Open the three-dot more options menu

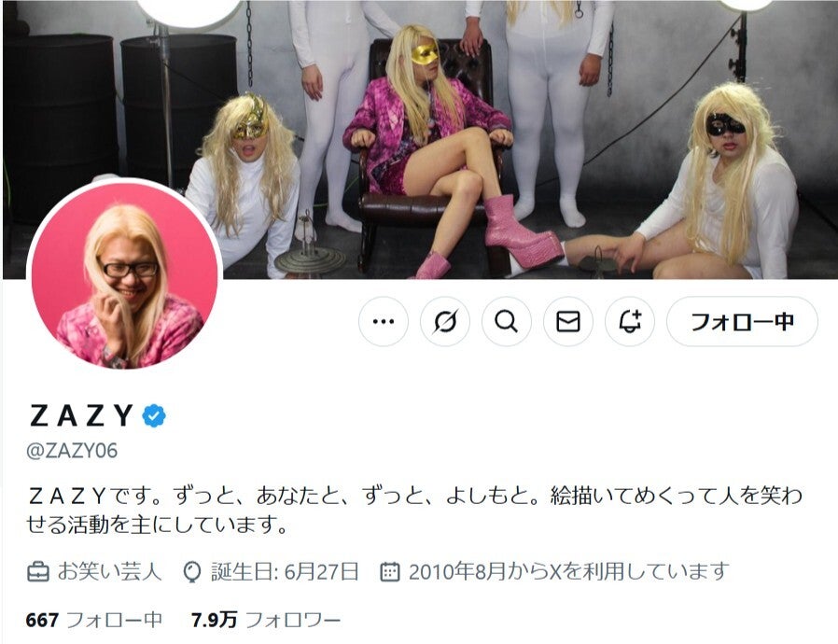point(384,322)
